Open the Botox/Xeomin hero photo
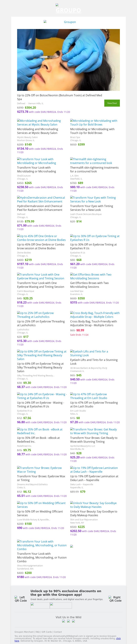Screen dimensions: 137x644 click(68, 60)
